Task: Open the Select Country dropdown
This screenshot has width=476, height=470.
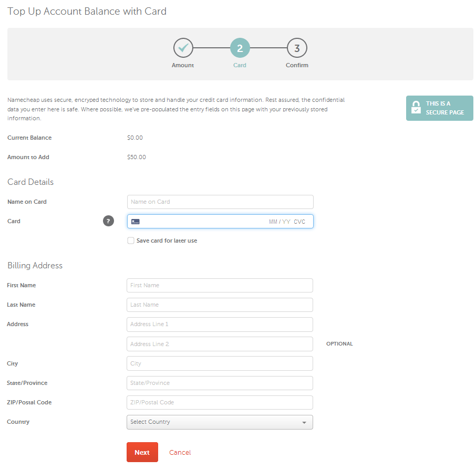Action: point(220,422)
